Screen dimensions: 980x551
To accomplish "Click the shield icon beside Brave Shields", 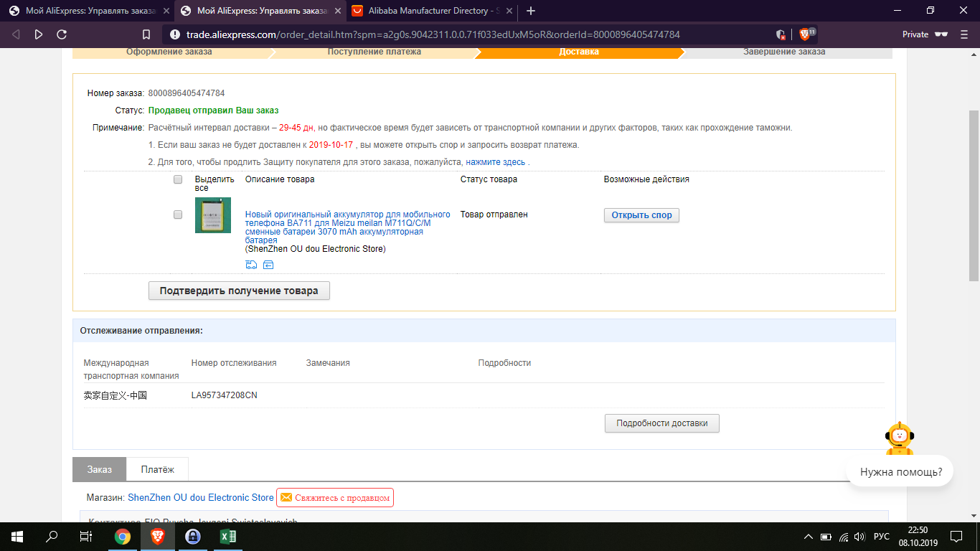I will pos(781,34).
